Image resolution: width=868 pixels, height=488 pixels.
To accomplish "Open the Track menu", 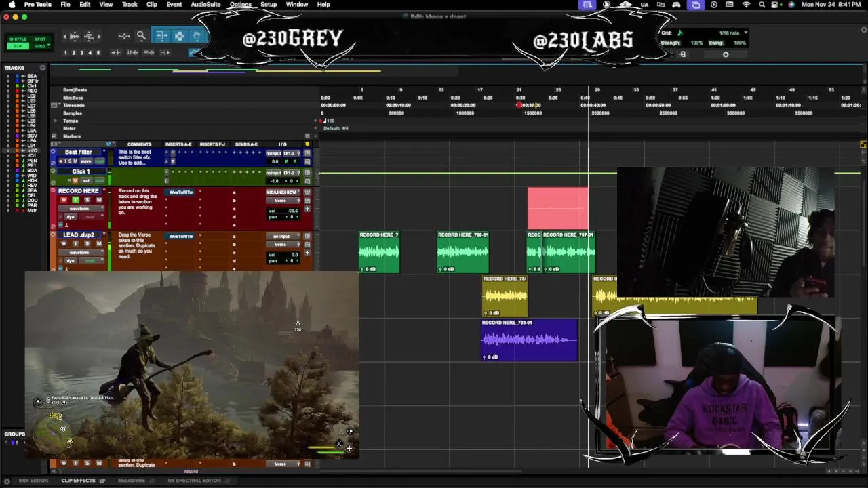I will pos(130,5).
